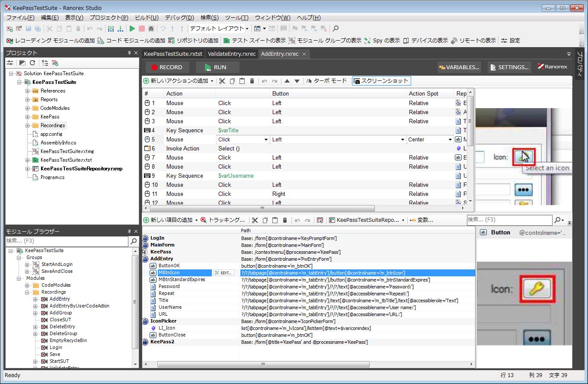The height and width of the screenshot is (384, 588).
Task: Toggle turbo mode (ターボ モード)
Action: [x=326, y=81]
